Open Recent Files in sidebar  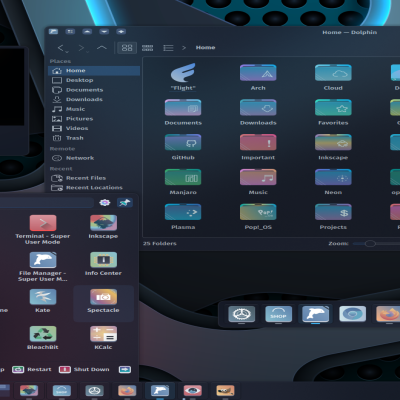click(94, 178)
